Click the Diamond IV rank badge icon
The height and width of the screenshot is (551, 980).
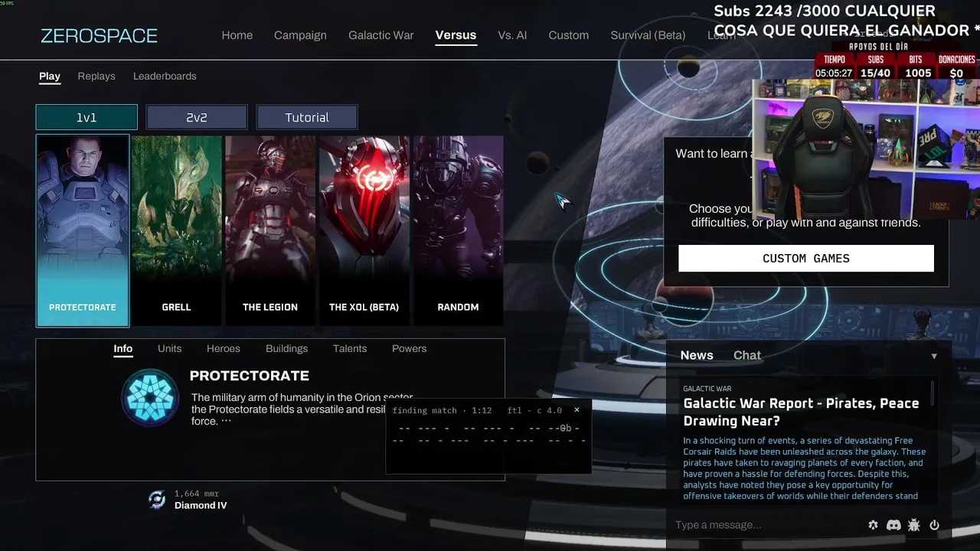click(157, 500)
